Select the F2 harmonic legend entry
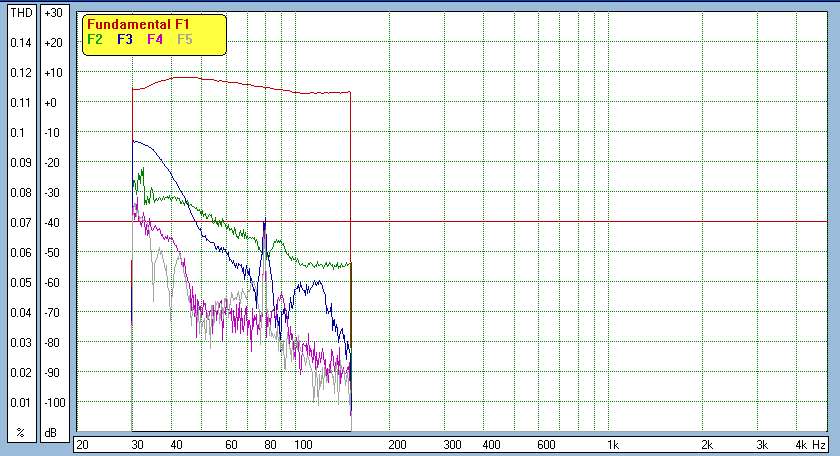Viewport: 840px width, 456px height. tap(95, 40)
